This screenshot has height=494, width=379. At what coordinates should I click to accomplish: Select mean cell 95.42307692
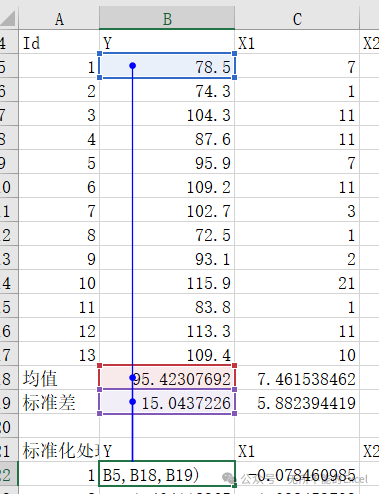(x=167, y=378)
